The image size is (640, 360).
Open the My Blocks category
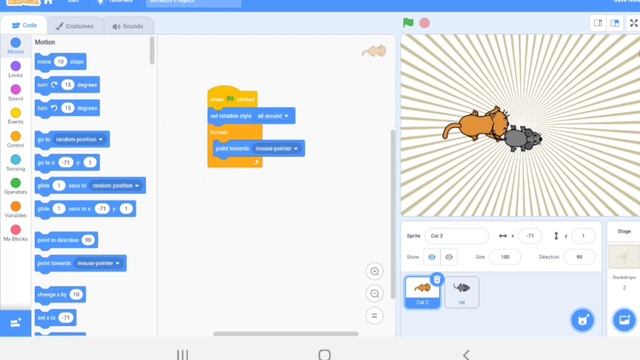16,233
